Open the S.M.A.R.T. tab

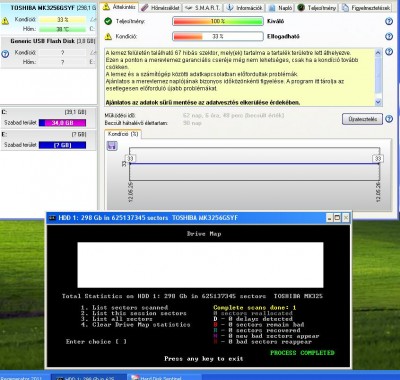[202, 7]
